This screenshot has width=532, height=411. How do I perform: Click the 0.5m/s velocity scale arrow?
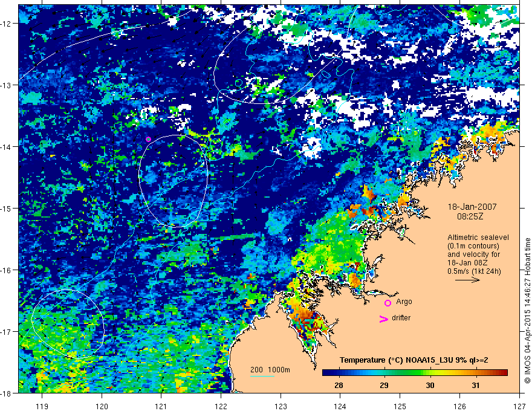pos(467,280)
